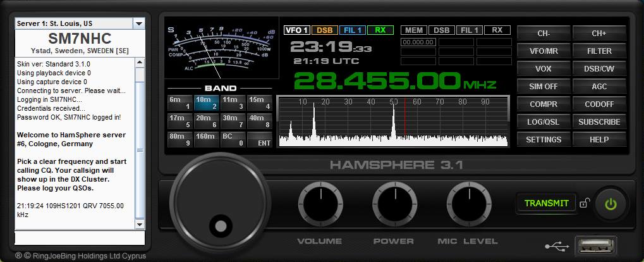This screenshot has height=262, width=644.
Task: Select the 20m band button
Action: (x=207, y=122)
